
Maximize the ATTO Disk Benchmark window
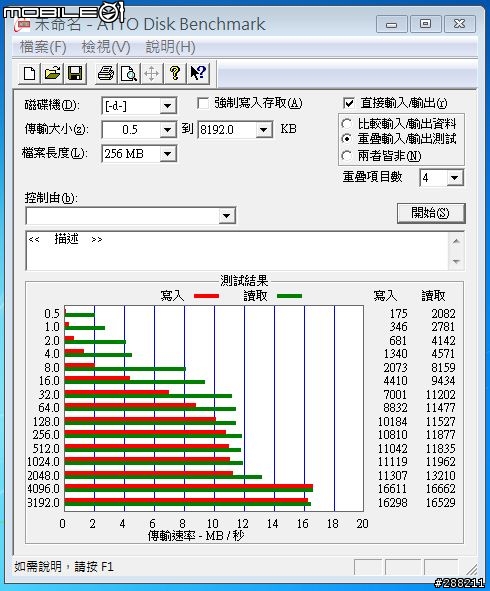coord(426,24)
